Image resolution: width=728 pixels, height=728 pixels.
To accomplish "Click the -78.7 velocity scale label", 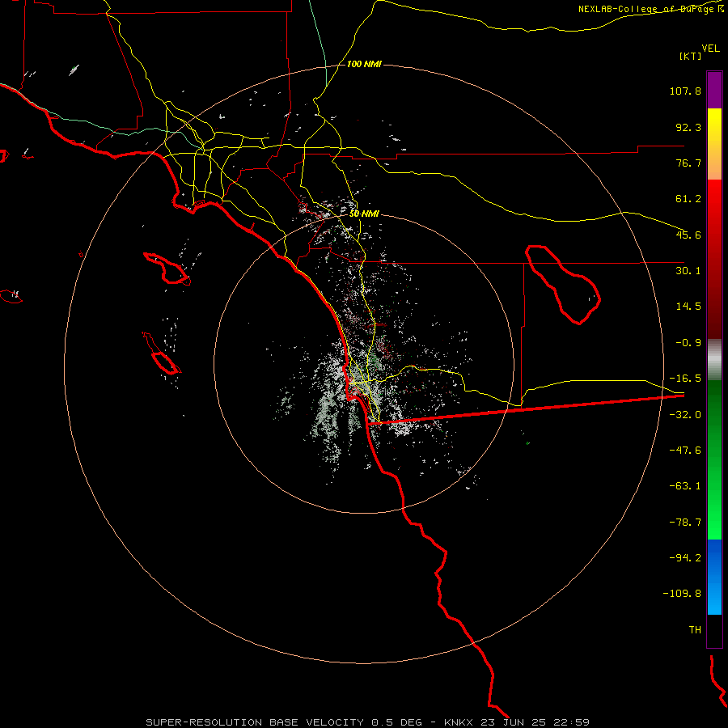I will click(685, 523).
